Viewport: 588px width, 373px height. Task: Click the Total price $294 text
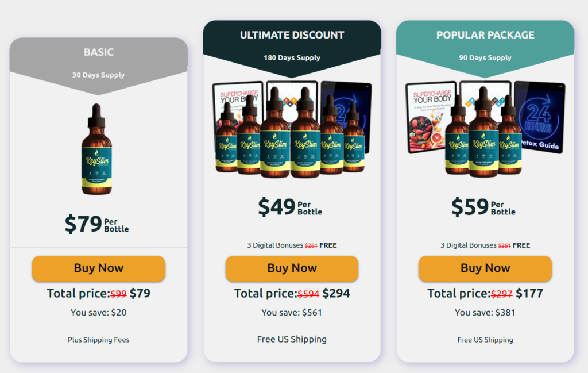(292, 294)
